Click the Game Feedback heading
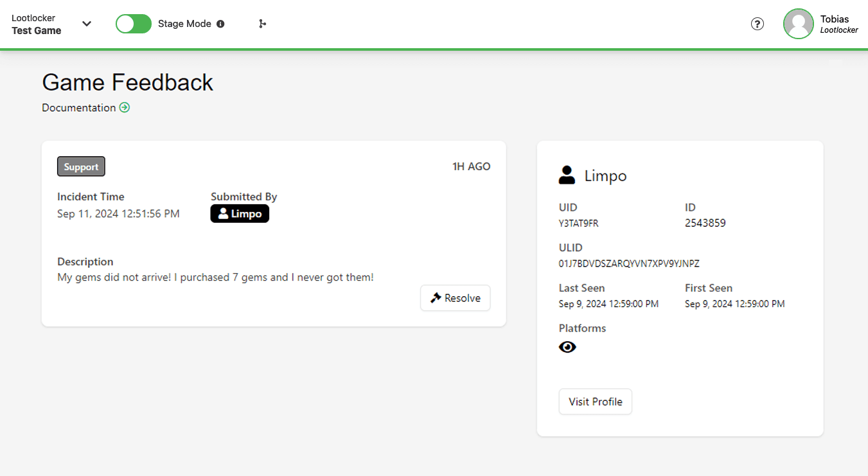Viewport: 868px width, 476px height. point(128,82)
